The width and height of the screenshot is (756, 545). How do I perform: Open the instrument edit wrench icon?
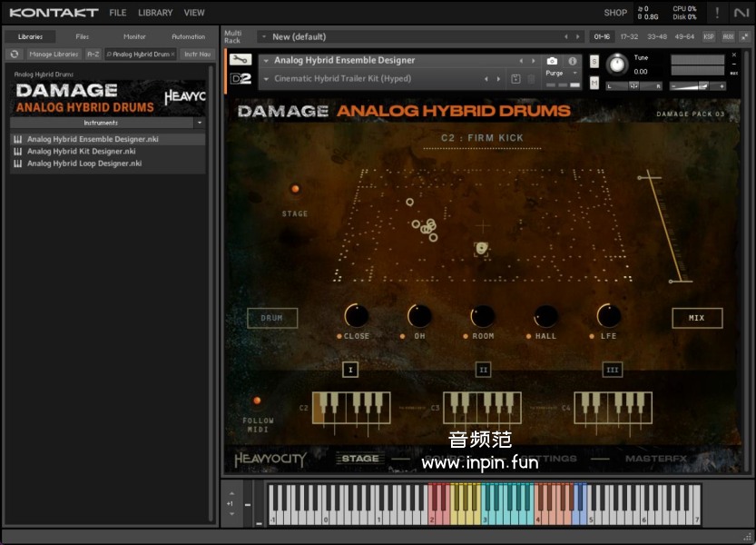240,60
